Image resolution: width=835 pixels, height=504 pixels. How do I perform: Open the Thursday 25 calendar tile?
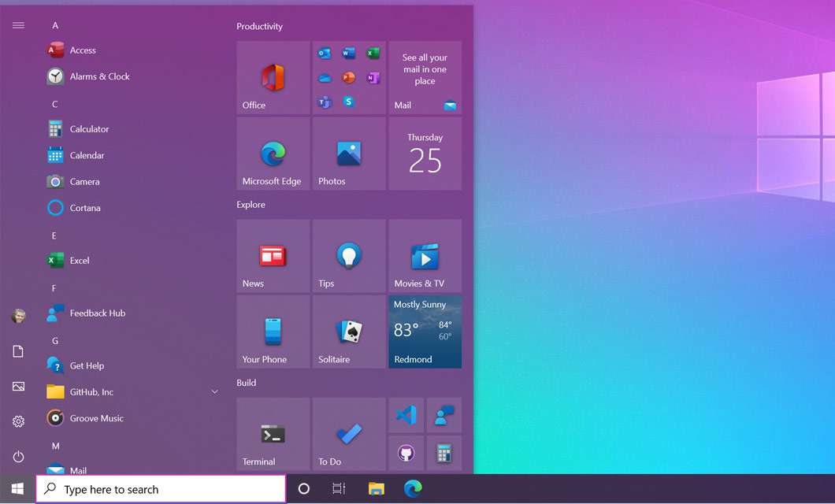point(425,154)
